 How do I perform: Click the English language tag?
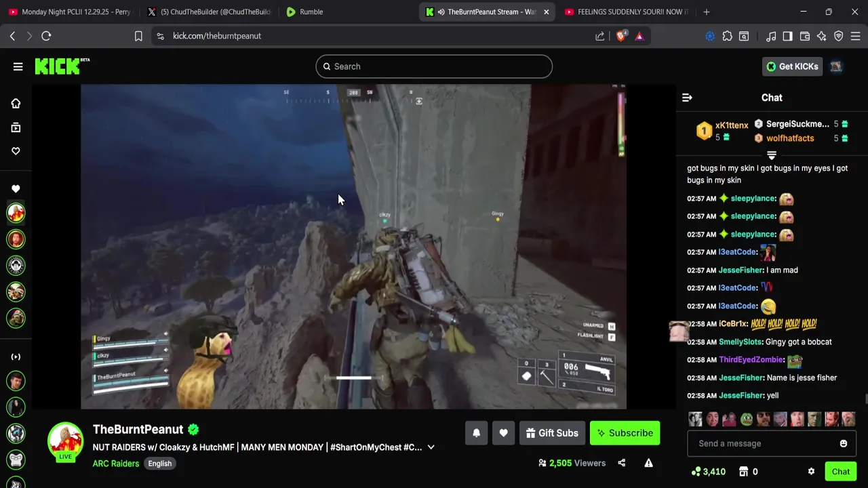click(x=160, y=464)
